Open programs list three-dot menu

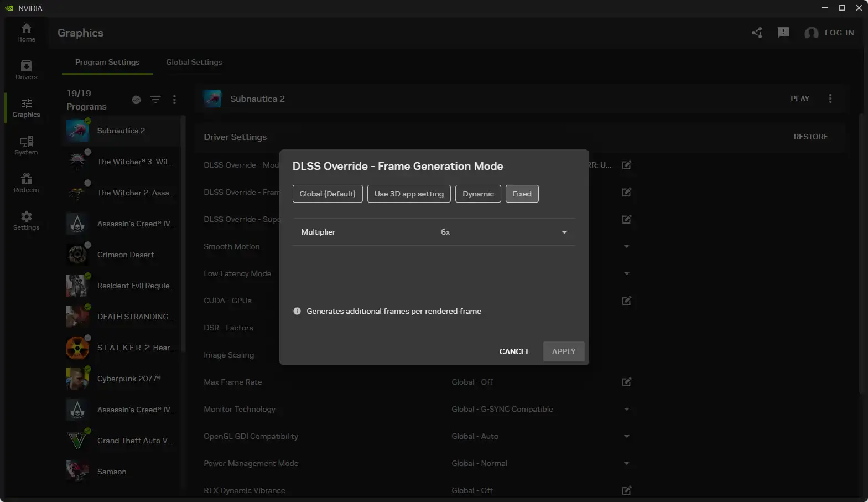pos(174,100)
